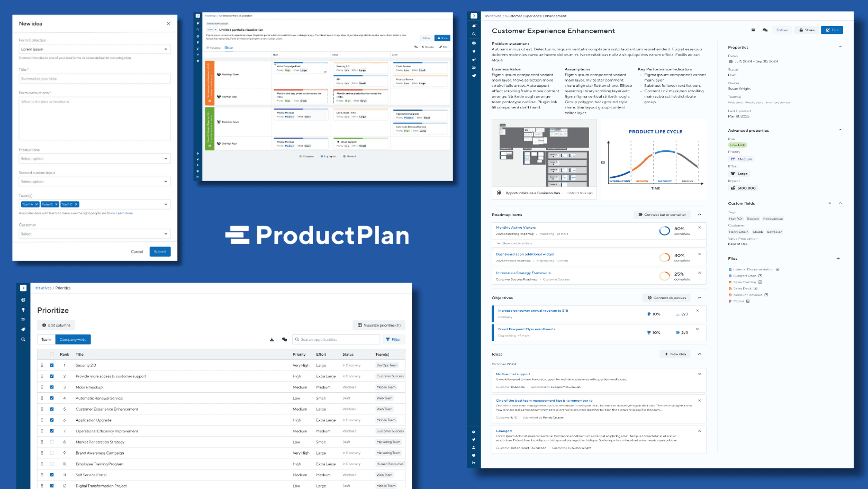Collapse the Objectives section

click(700, 297)
